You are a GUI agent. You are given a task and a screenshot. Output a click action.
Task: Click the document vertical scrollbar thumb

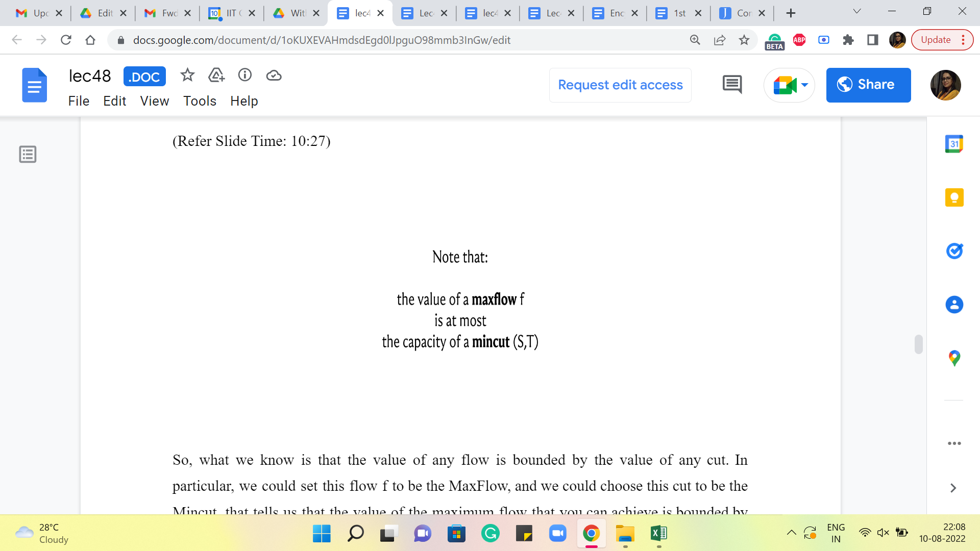tap(918, 344)
